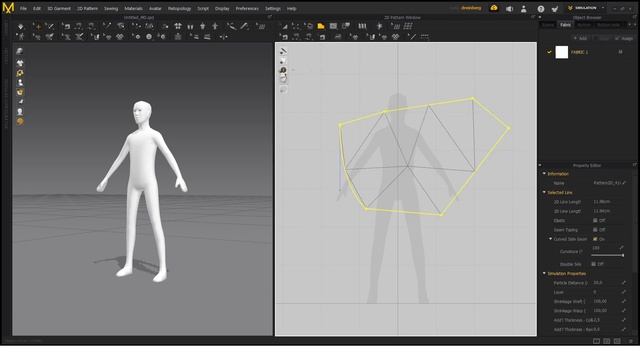The width and height of the screenshot is (640, 360).
Task: Open the cloud sync icon in title bar
Action: (x=494, y=8)
